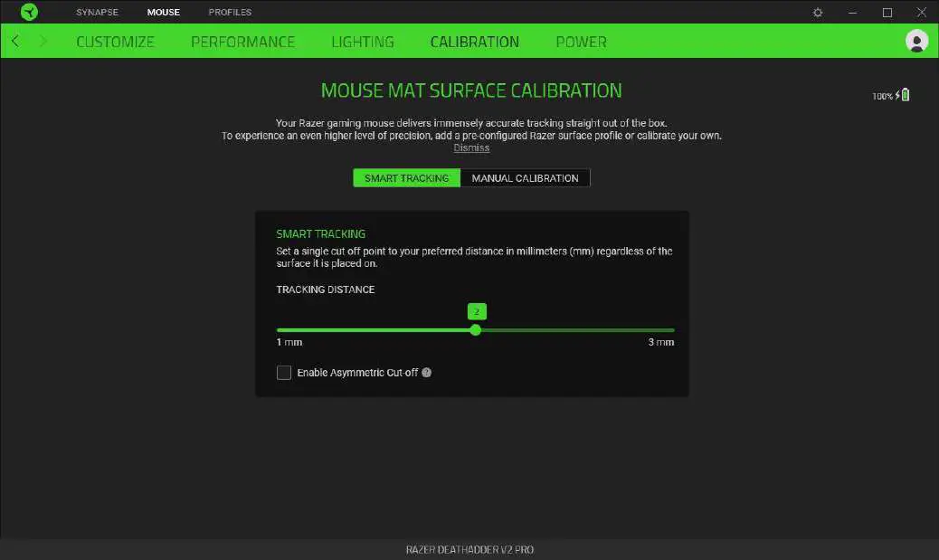Go to the Power tab
The width and height of the screenshot is (939, 560).
(581, 42)
